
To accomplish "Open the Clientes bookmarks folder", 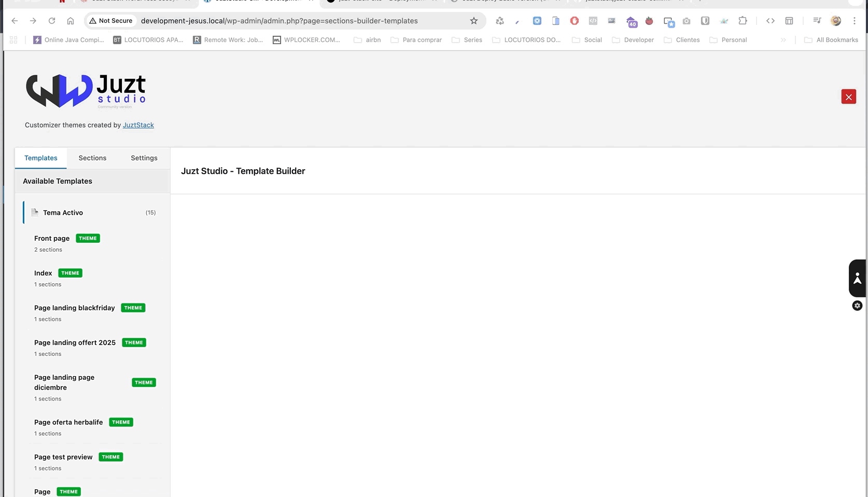I will pyautogui.click(x=681, y=40).
